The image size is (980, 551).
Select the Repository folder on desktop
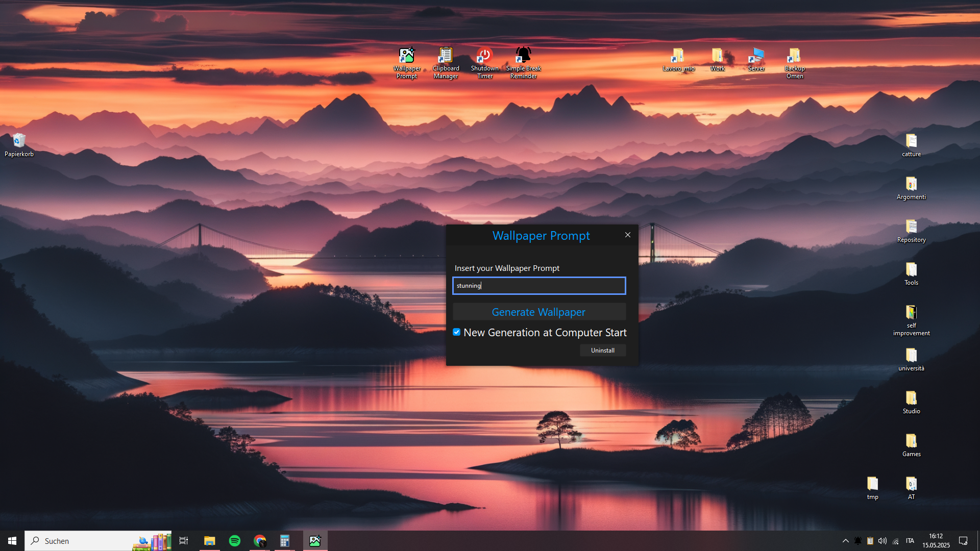click(911, 230)
